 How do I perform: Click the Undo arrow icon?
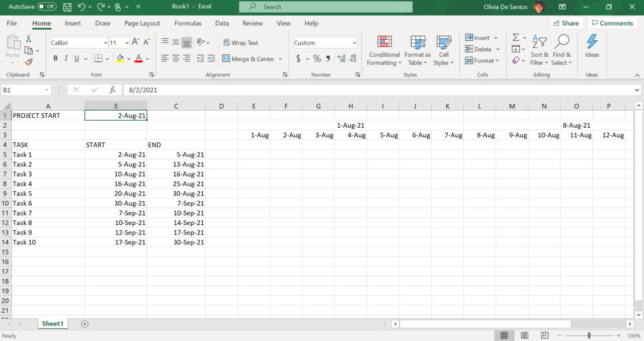82,7
